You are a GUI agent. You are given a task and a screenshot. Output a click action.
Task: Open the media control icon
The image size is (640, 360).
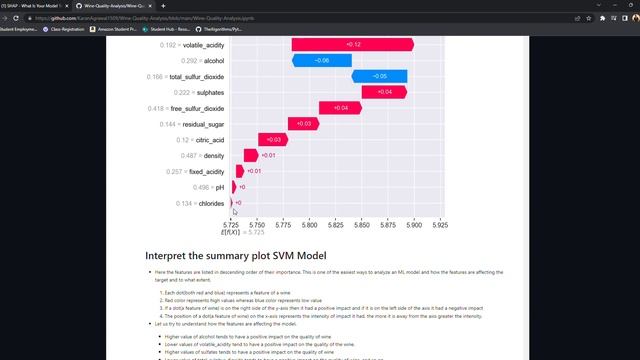point(614,18)
